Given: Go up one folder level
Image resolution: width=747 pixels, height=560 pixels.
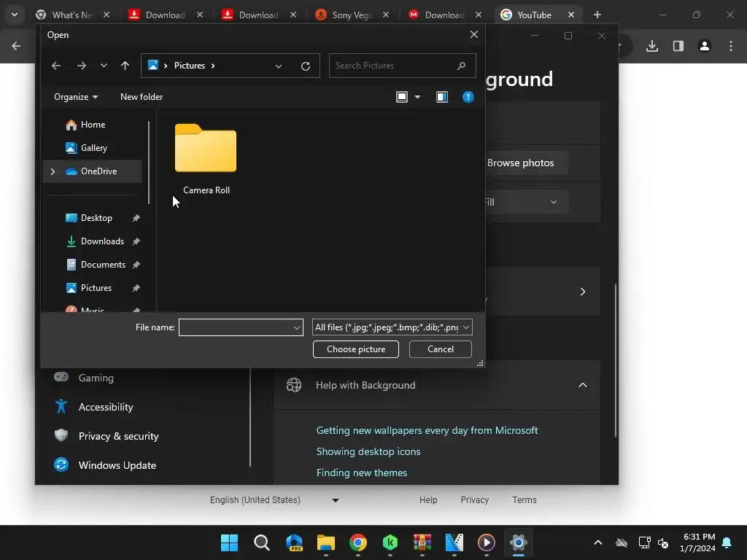Looking at the screenshot, I should coord(125,66).
